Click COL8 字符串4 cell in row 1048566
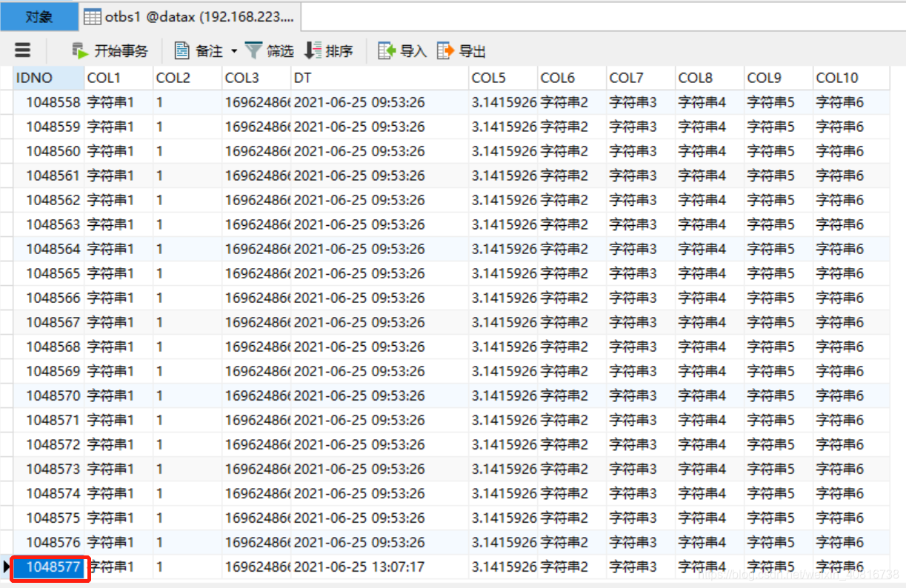The image size is (906, 588). point(710,298)
